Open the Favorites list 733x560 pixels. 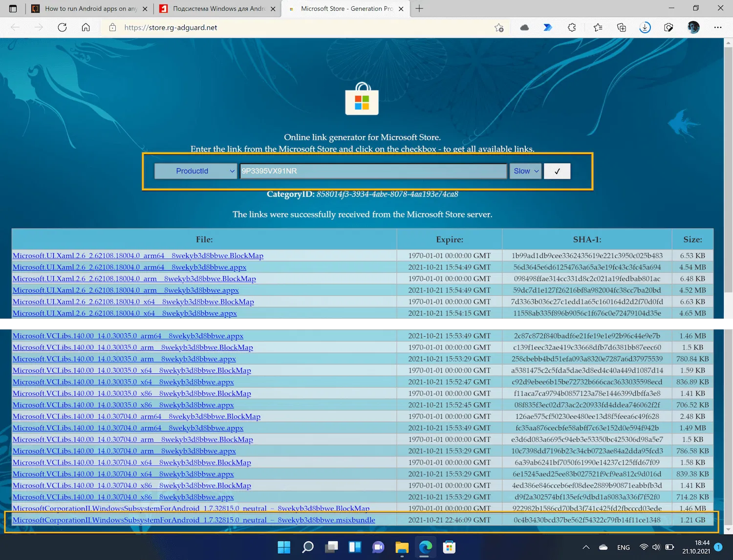[x=598, y=28]
